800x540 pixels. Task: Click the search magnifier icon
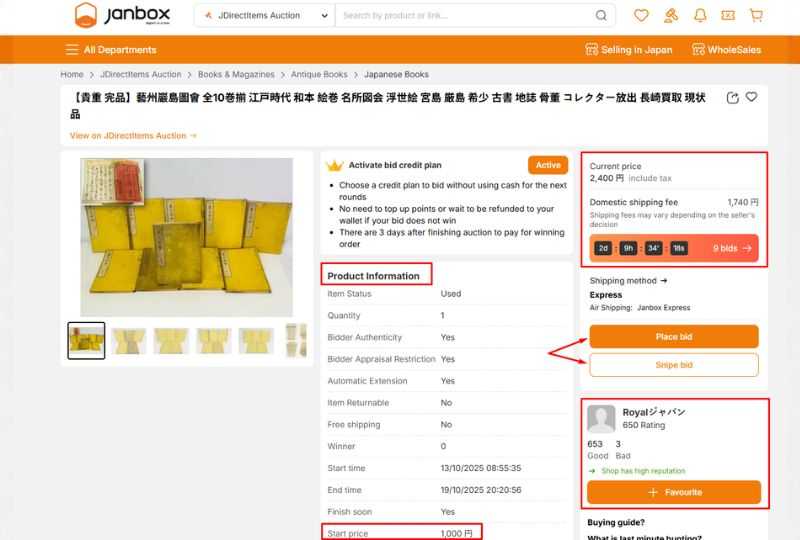coord(601,16)
